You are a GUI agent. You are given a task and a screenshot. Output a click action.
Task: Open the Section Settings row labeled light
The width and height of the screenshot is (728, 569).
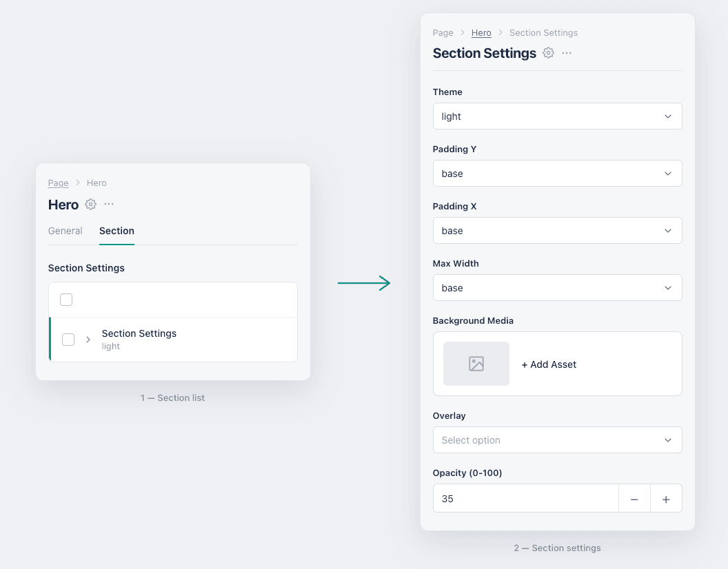pyautogui.click(x=173, y=340)
